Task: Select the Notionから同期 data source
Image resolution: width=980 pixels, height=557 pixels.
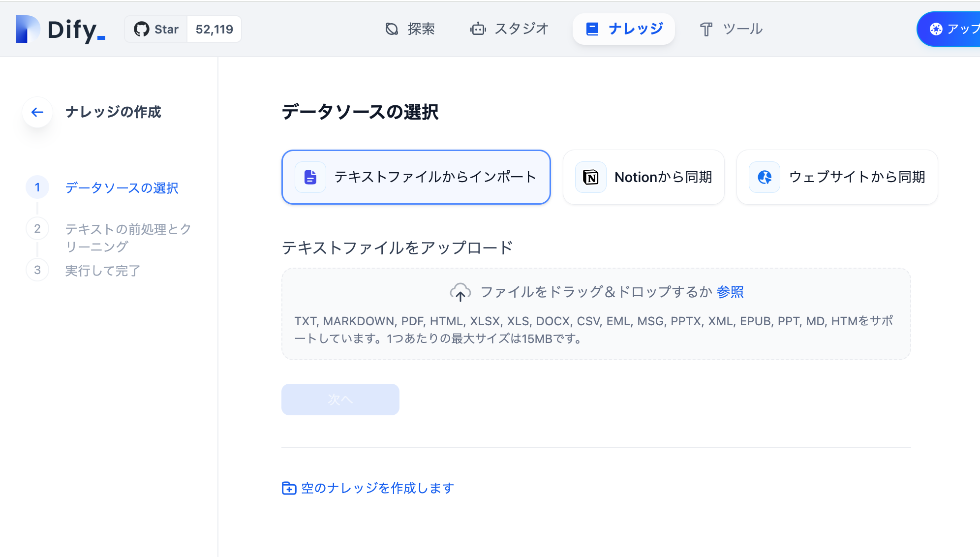Action: (x=643, y=177)
